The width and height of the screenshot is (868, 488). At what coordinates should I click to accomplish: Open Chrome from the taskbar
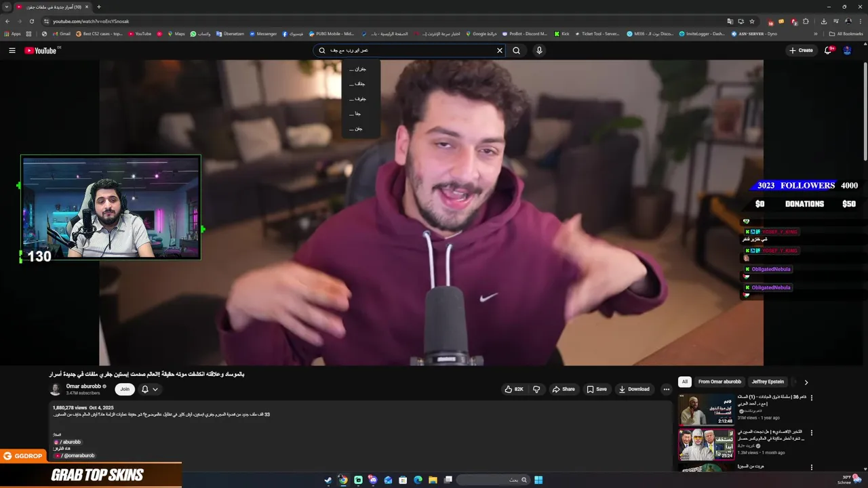click(343, 480)
